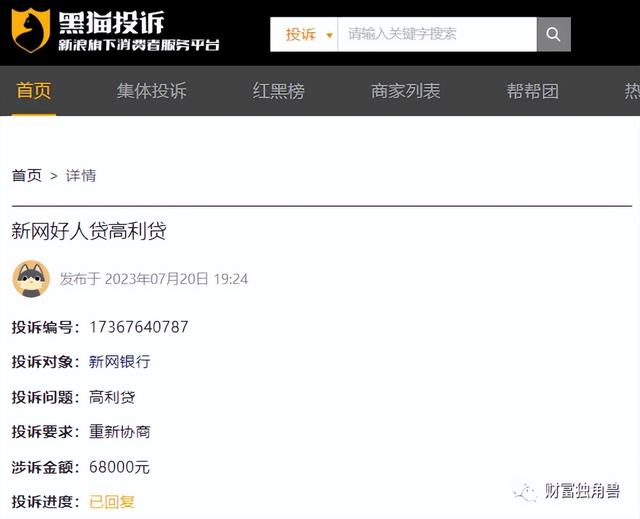Select the 帮帮团 navigation item

click(532, 91)
